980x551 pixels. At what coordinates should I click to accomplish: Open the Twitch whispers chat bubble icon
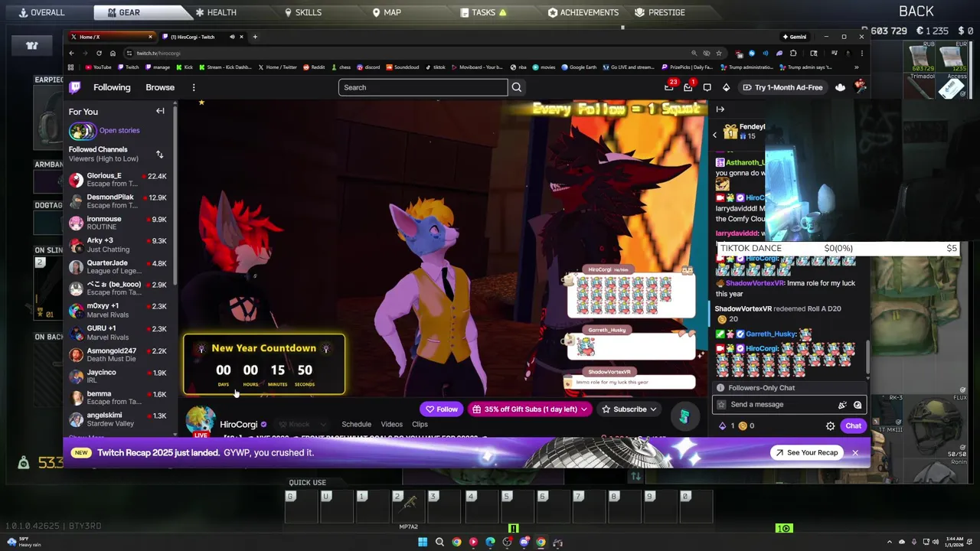[707, 87]
